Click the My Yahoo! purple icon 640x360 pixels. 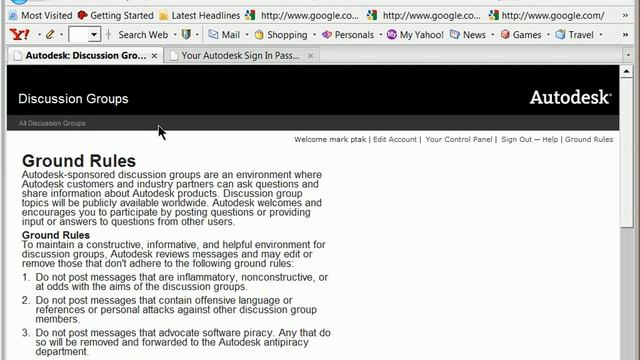click(391, 35)
